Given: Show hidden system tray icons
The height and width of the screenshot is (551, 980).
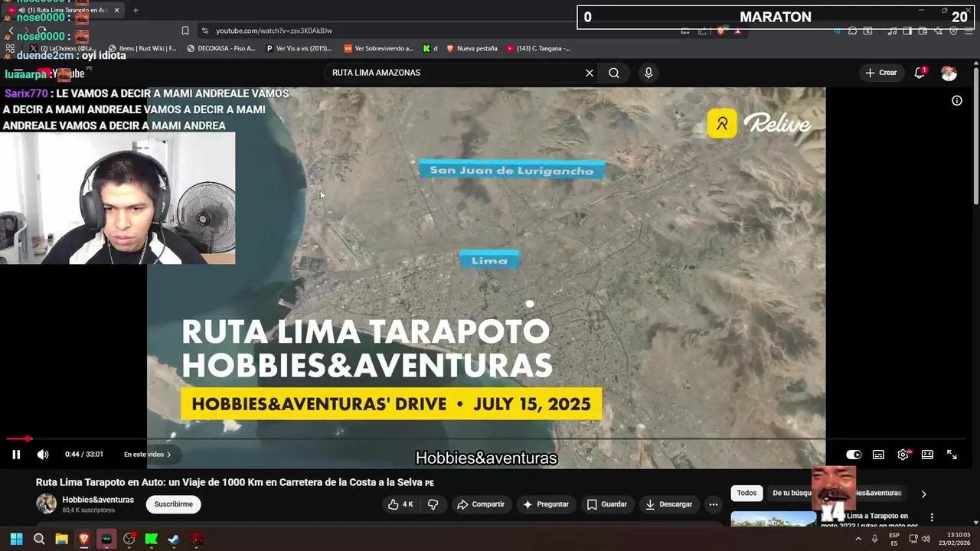Looking at the screenshot, I should pyautogui.click(x=857, y=539).
